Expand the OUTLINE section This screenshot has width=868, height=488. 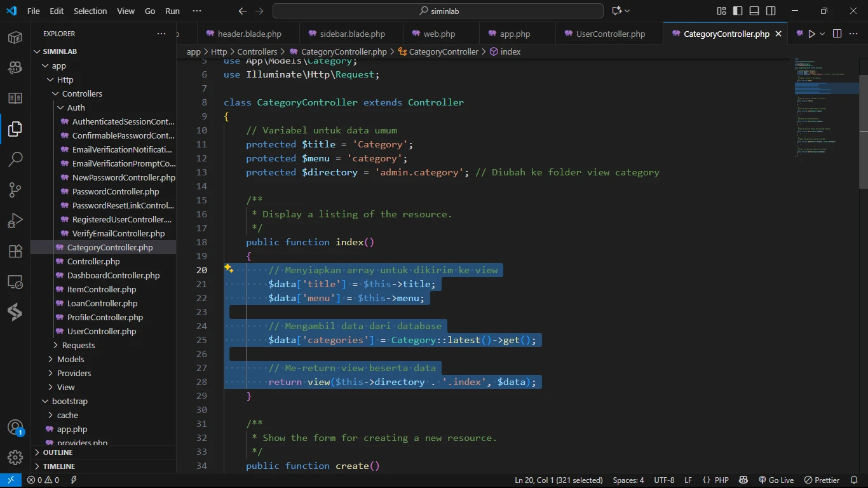click(x=58, y=452)
